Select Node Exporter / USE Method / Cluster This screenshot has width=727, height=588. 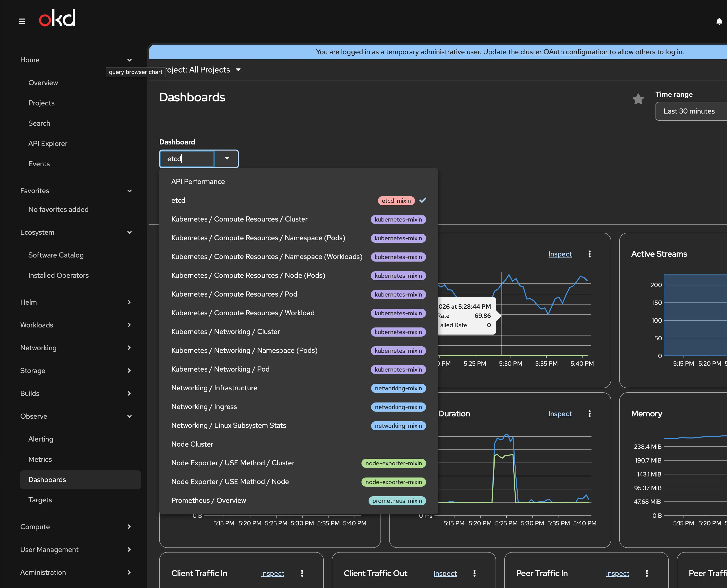click(298, 463)
